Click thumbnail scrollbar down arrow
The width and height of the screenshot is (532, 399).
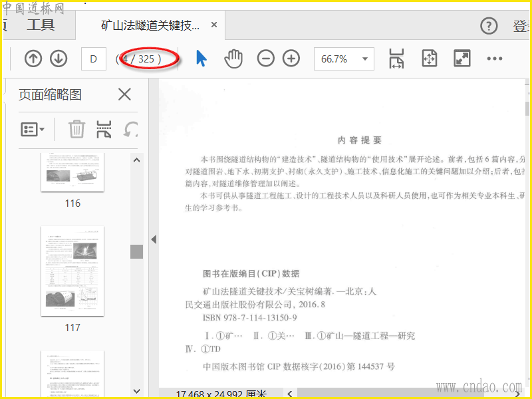pyautogui.click(x=137, y=391)
